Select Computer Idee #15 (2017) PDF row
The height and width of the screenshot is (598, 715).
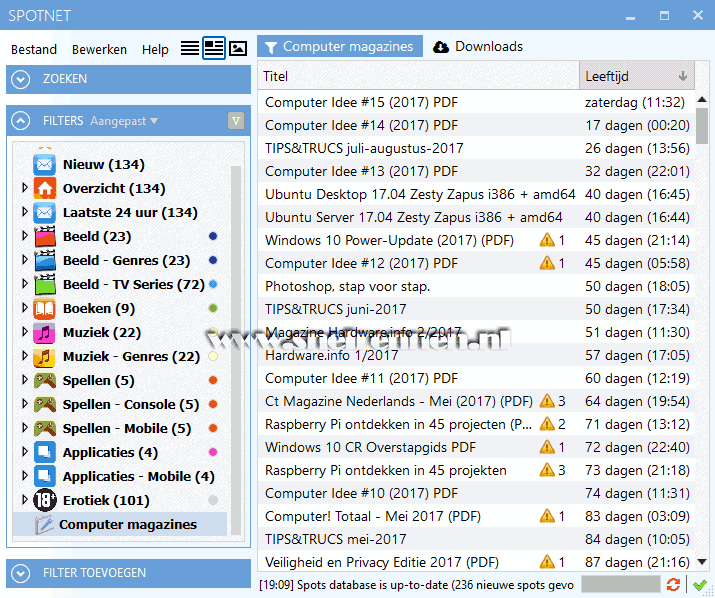(476, 102)
